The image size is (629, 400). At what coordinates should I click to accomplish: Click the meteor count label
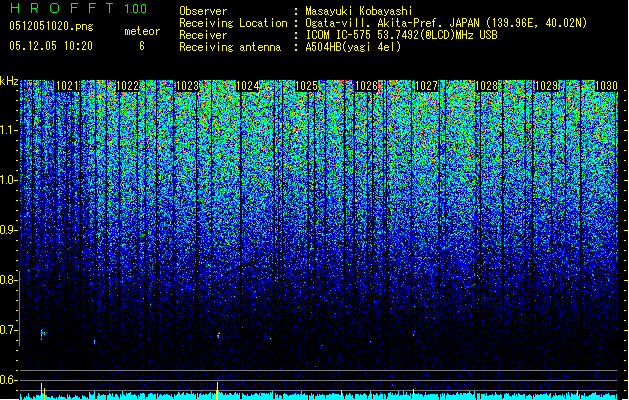tap(142, 31)
